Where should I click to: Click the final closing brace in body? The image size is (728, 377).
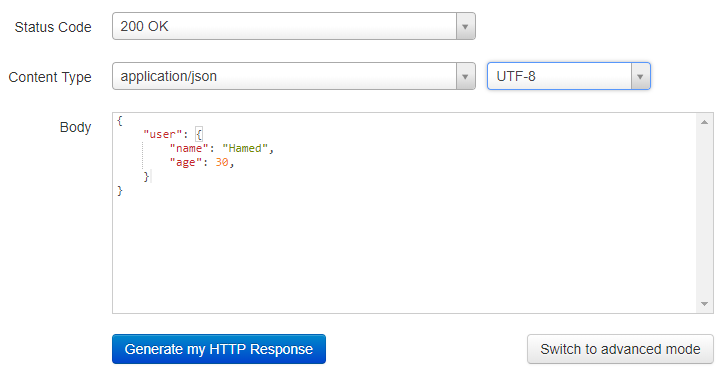click(120, 190)
